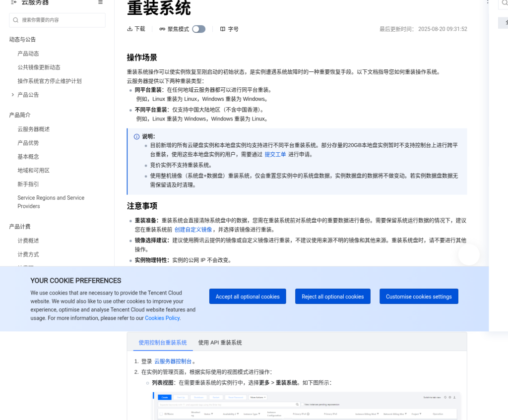Image resolution: width=508 pixels, height=420 pixels.
Task: Click the 重装系统 page title
Action: pyautogui.click(x=159, y=8)
